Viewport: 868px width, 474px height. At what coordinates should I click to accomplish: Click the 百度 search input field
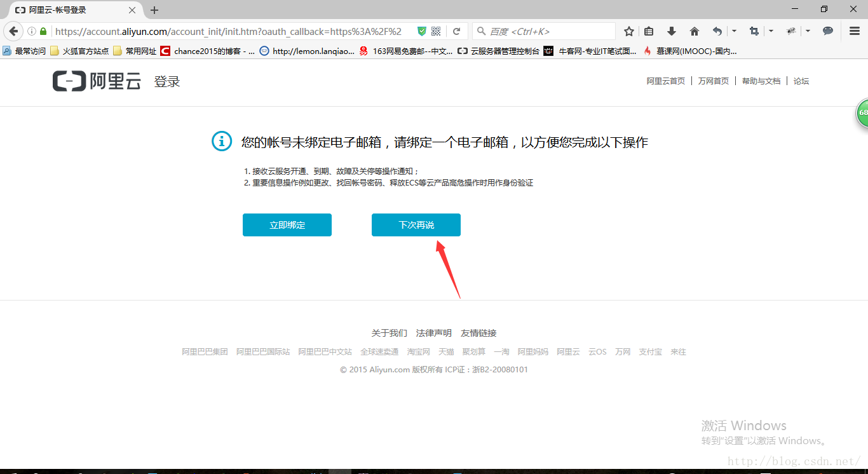click(544, 31)
